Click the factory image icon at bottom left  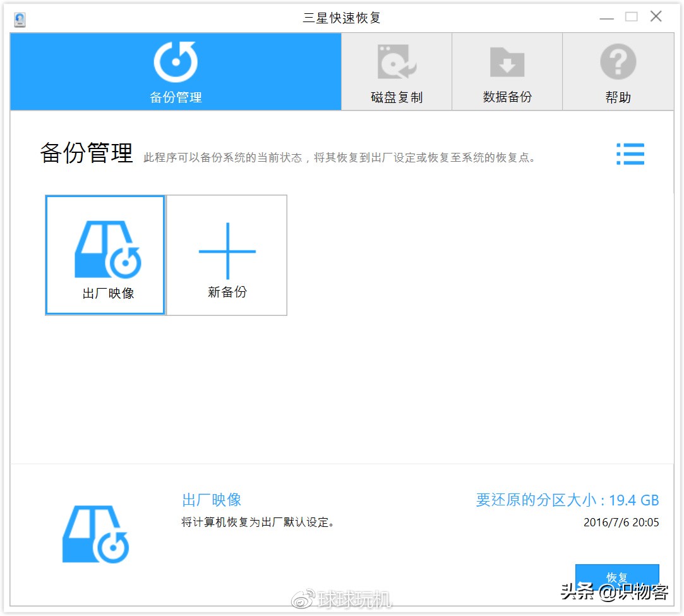point(95,534)
